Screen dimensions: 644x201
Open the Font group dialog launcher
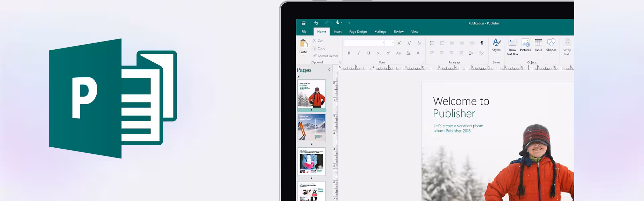click(x=422, y=62)
